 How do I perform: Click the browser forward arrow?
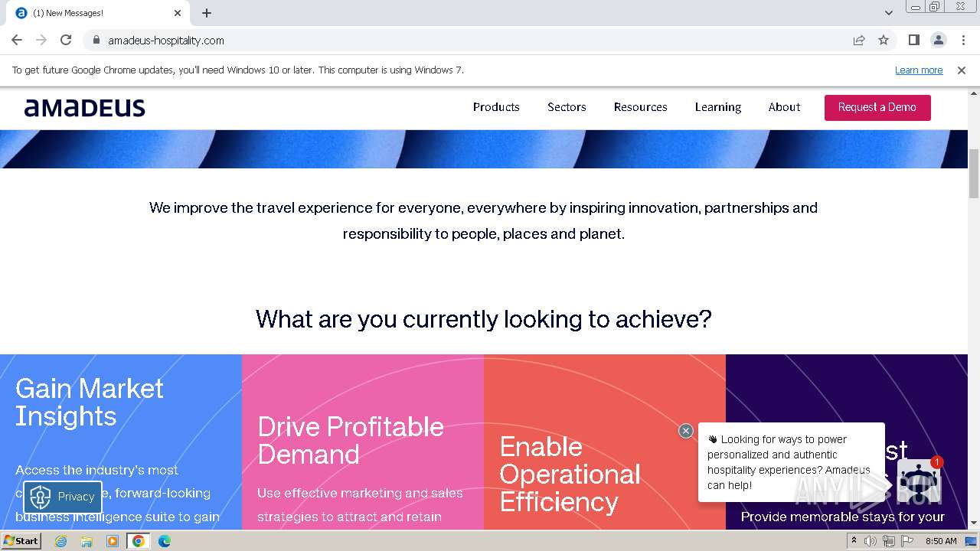pyautogui.click(x=41, y=40)
